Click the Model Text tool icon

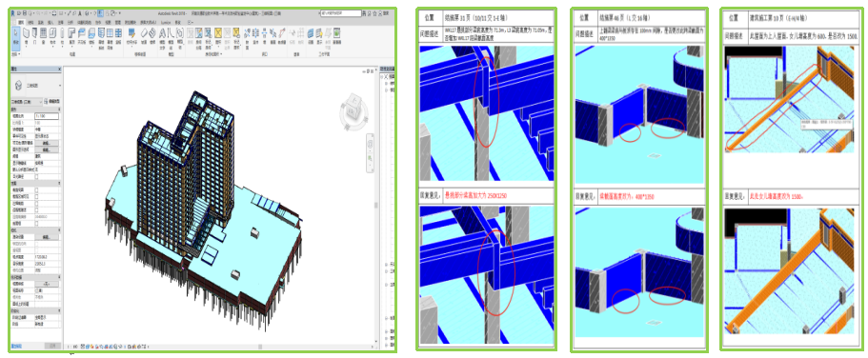(x=162, y=33)
